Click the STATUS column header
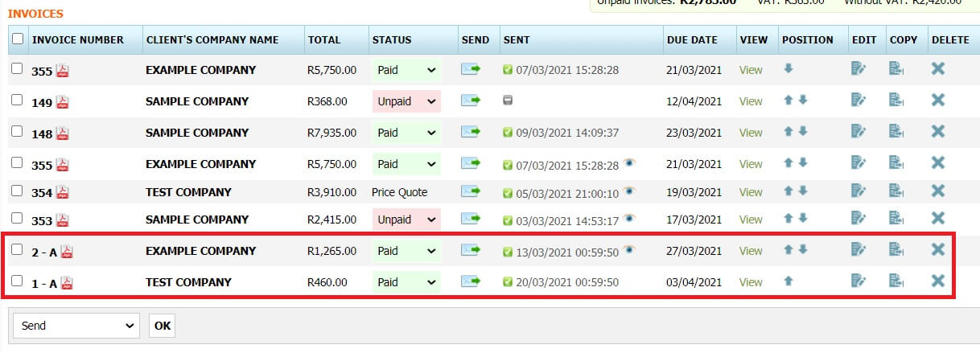This screenshot has width=980, height=353. tap(392, 39)
